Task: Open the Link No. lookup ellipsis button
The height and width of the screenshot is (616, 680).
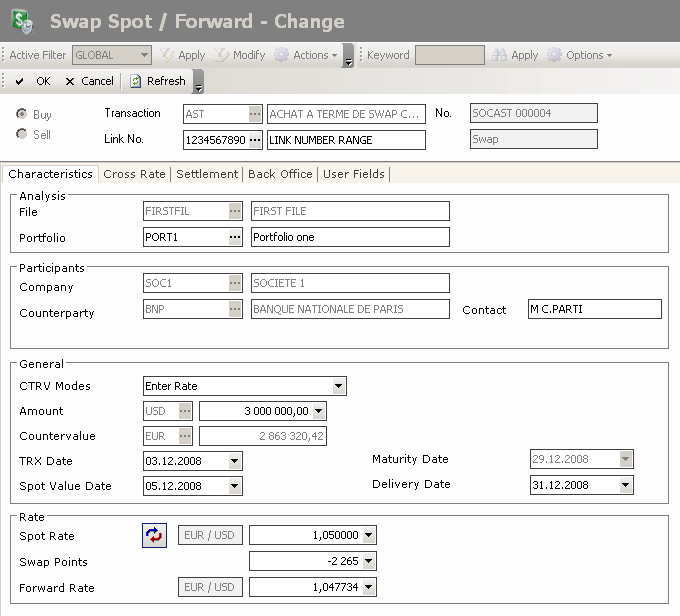Action: click(255, 140)
